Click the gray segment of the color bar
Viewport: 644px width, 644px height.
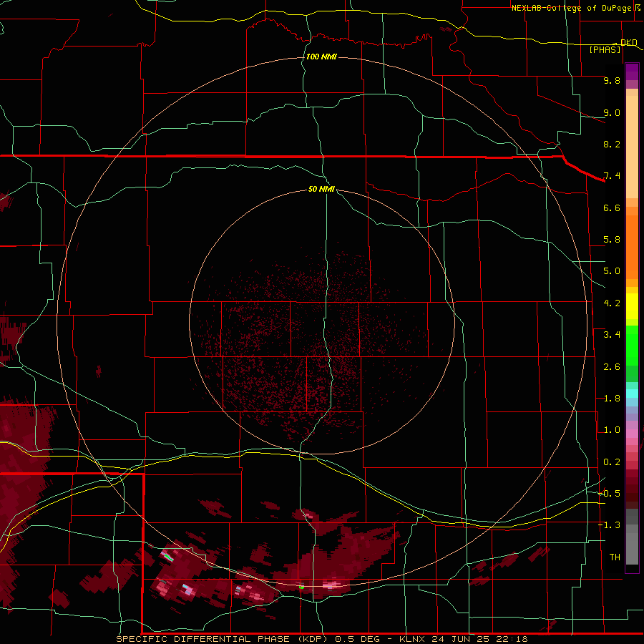point(632,538)
